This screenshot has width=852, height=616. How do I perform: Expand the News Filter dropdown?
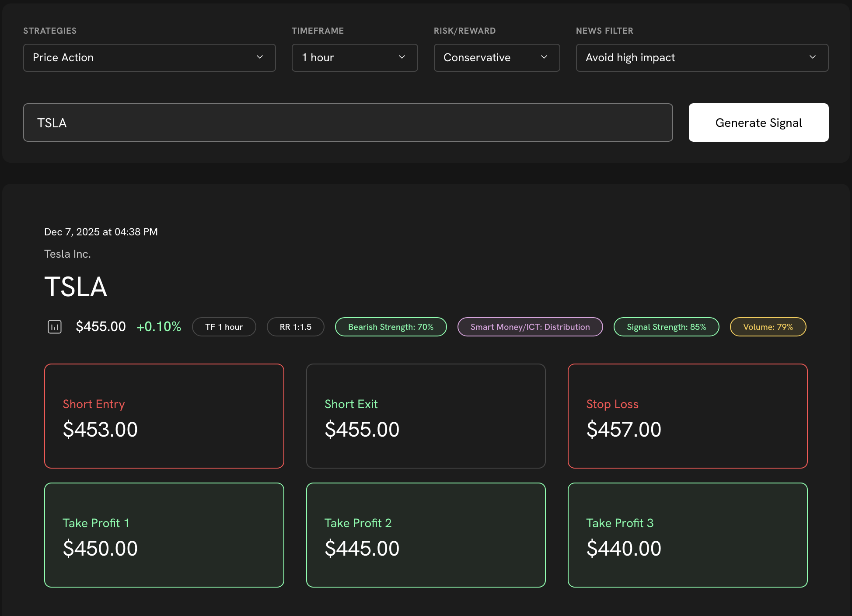[702, 58]
